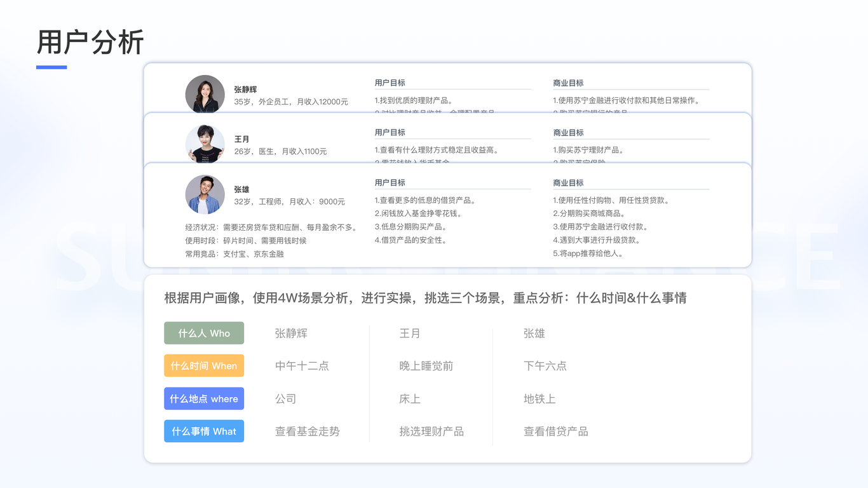Select the orange 什么时间 When tag
Screen dimensions: 868x488
(x=204, y=366)
